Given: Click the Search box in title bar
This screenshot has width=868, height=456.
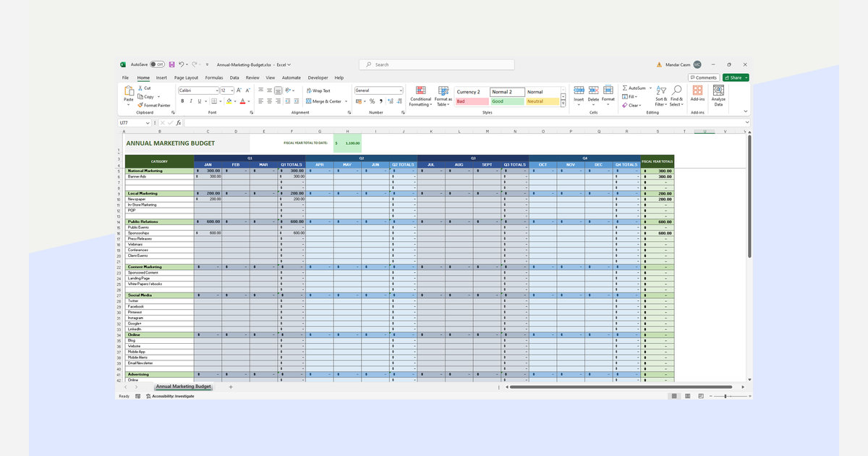Looking at the screenshot, I should (437, 64).
